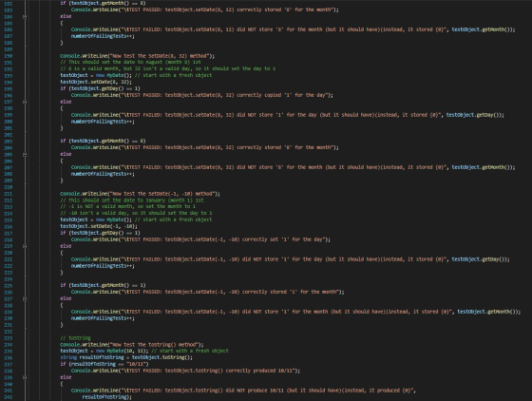The image size is (532, 401).
Task: Click comment 'This should set the date to August'
Action: coord(130,62)
